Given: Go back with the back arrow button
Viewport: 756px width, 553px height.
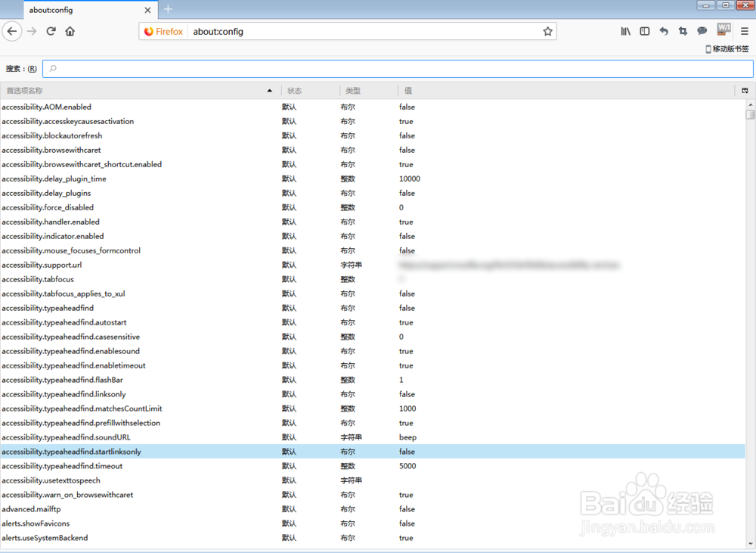Looking at the screenshot, I should click(12, 31).
